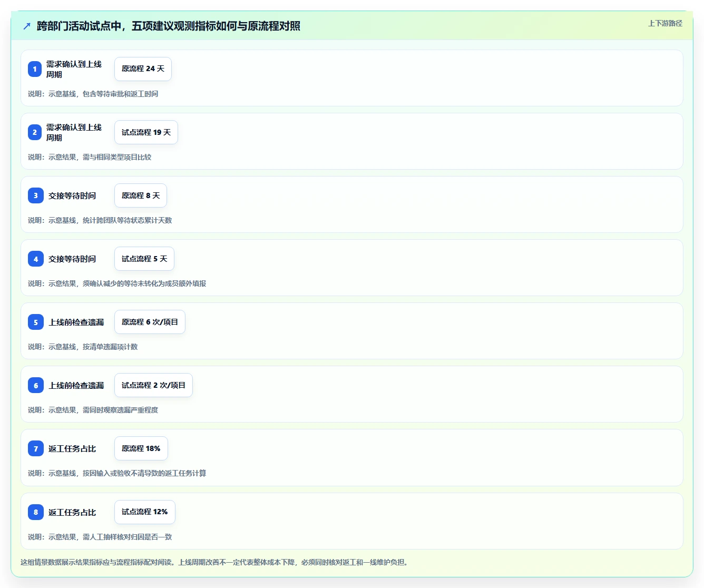The height and width of the screenshot is (588, 704).
Task: Click note about 按清单遗漏项计数
Action: pos(83,347)
